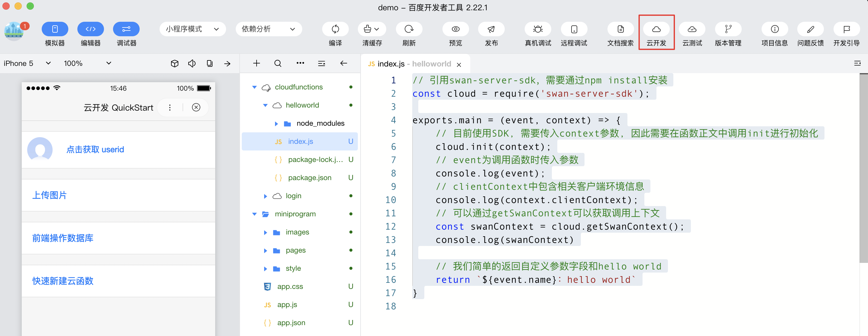
Task: Close the index.js editor tab
Action: coord(458,64)
